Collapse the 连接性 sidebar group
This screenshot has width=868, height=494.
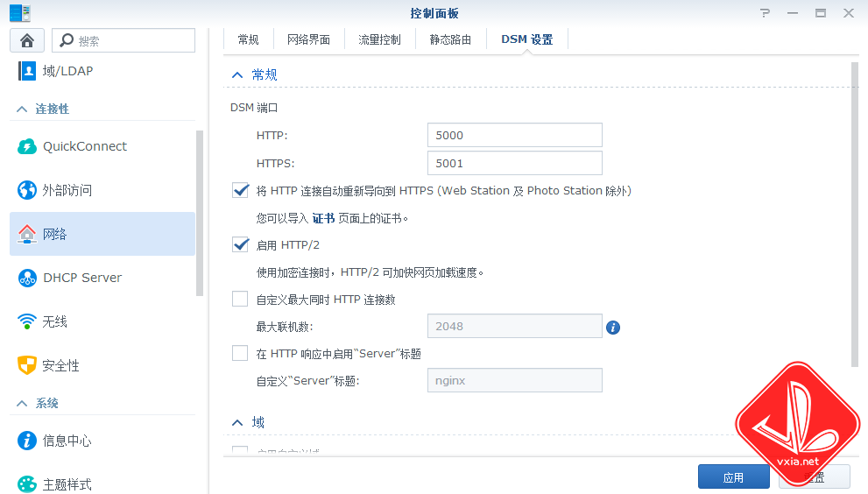22,109
